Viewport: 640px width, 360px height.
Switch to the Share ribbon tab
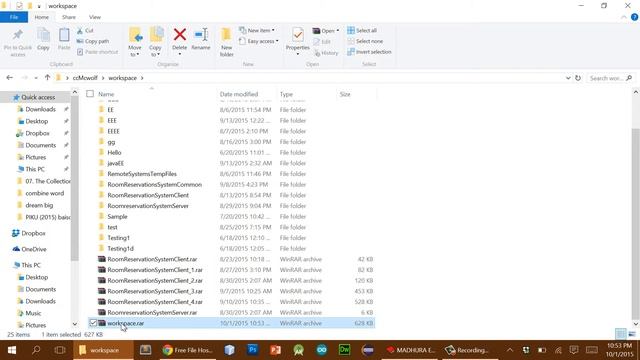click(x=69, y=17)
